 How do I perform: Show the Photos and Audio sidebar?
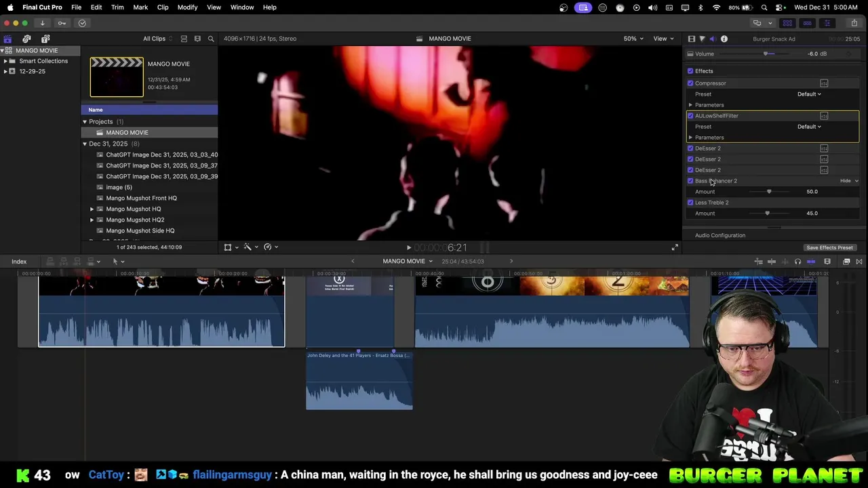pos(26,39)
